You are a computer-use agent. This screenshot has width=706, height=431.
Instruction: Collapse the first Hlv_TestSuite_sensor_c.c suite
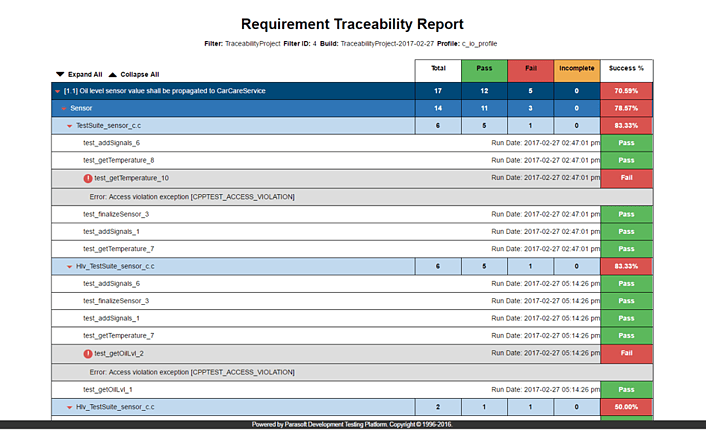click(x=70, y=266)
